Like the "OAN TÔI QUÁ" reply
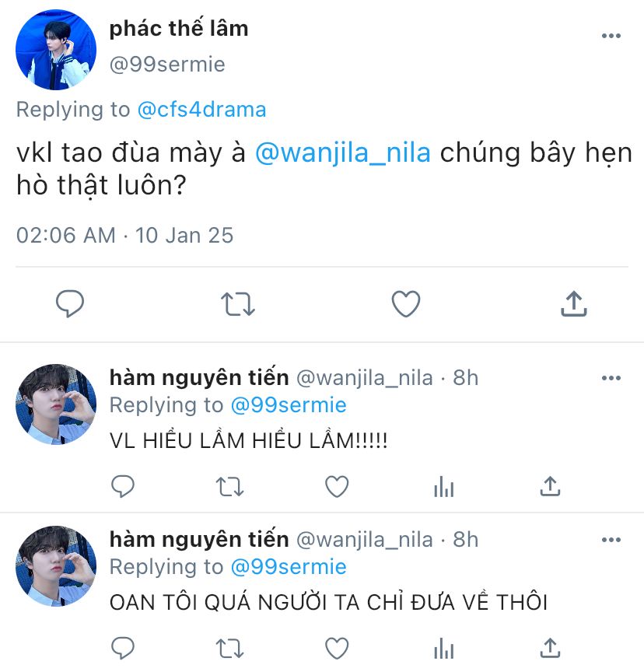Image resolution: width=644 pixels, height=672 pixels. coord(337,648)
